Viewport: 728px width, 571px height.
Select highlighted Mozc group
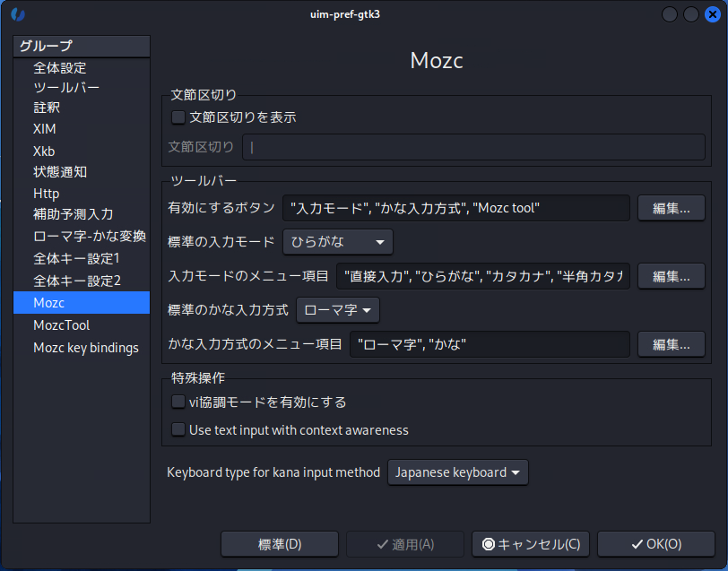click(x=82, y=303)
